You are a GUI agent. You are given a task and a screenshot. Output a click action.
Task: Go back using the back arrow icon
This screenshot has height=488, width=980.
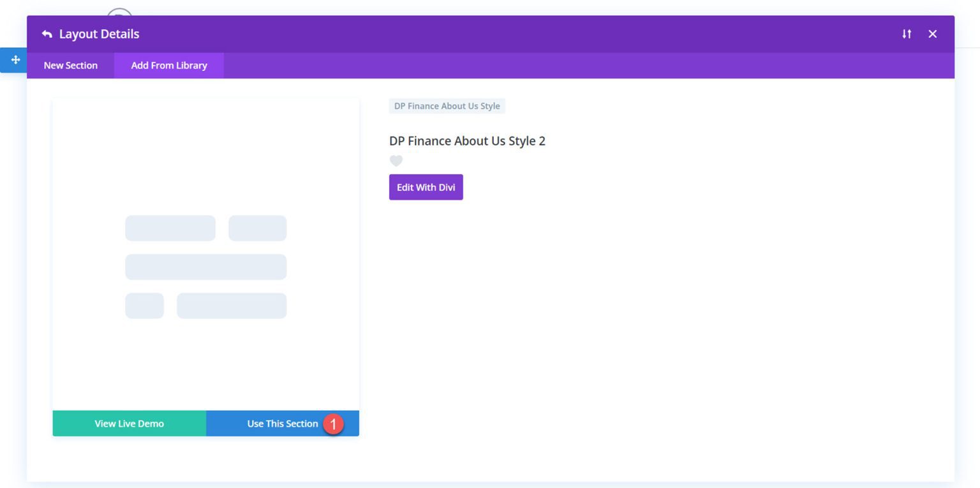pos(46,33)
